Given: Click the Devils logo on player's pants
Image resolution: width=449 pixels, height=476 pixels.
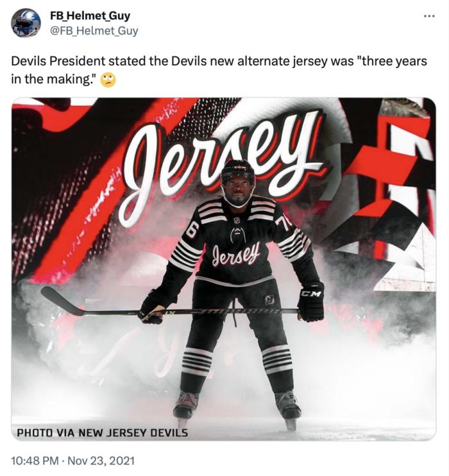Looking at the screenshot, I should tap(269, 300).
